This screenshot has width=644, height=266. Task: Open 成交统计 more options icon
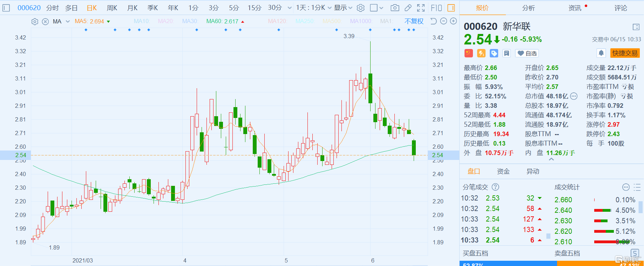pyautogui.click(x=626, y=187)
